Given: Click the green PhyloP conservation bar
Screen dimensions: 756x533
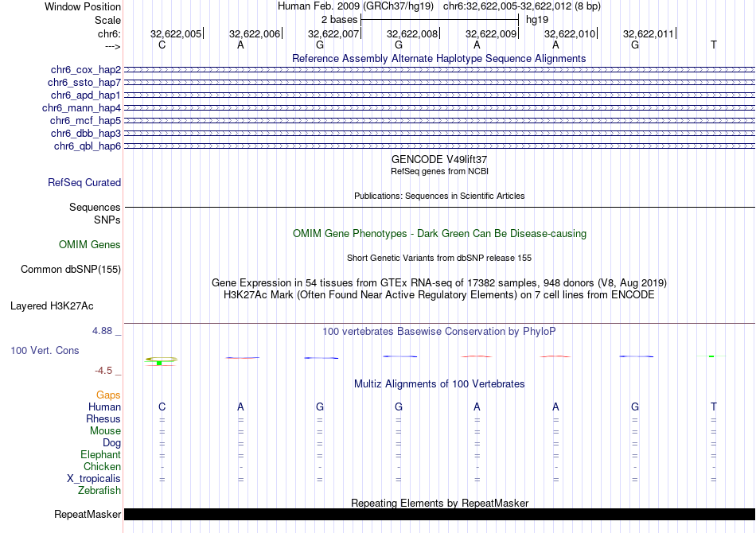Looking at the screenshot, I should [x=159, y=363].
